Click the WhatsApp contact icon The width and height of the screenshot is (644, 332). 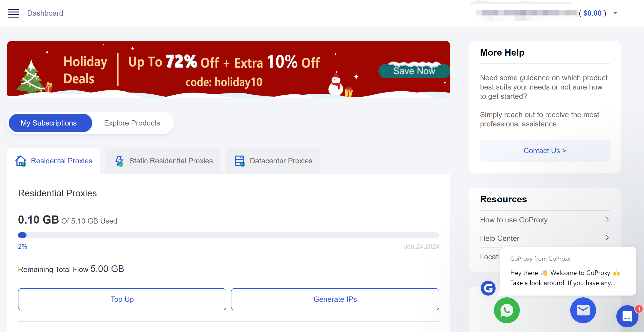point(506,310)
